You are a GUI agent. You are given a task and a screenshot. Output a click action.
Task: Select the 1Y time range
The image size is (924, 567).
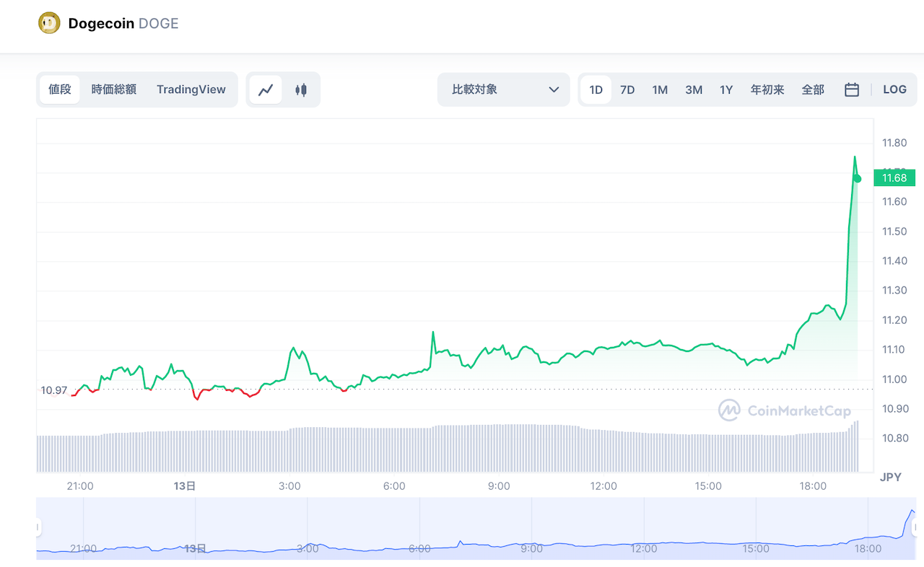[x=726, y=89]
